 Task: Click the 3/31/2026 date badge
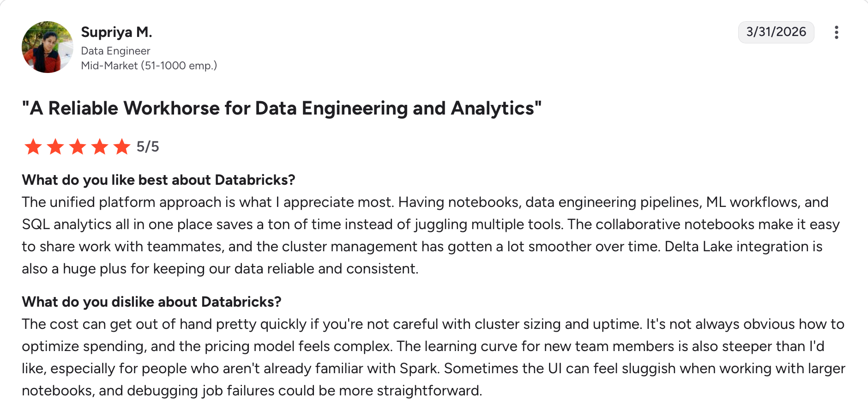coord(776,32)
